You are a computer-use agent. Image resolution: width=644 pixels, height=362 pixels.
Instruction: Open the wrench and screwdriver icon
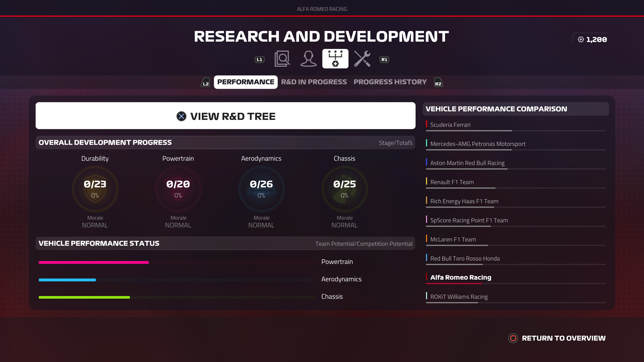click(362, 59)
